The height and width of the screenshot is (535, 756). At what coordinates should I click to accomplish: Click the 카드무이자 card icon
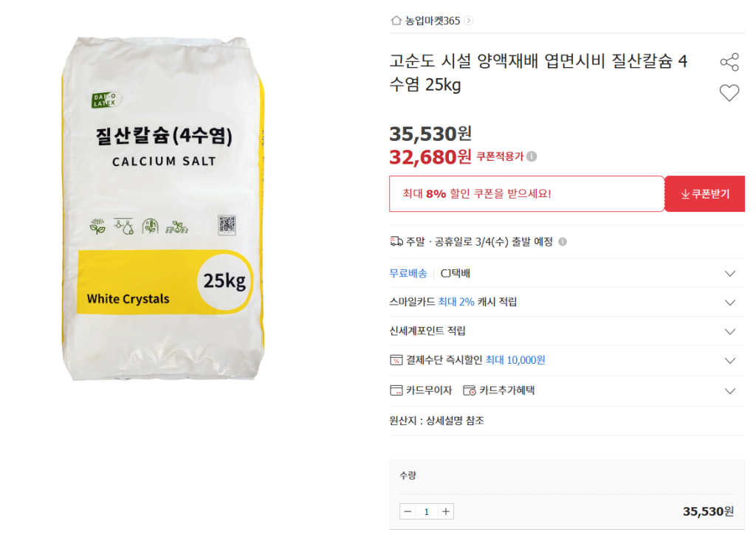pyautogui.click(x=396, y=390)
